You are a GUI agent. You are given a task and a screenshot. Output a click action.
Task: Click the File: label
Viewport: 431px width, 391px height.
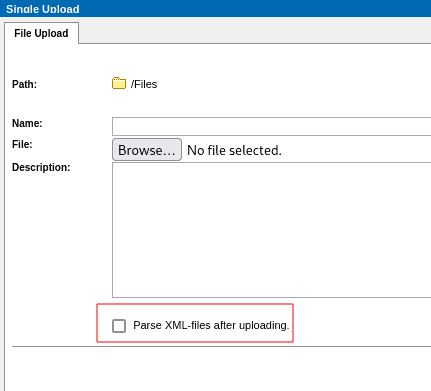22,144
